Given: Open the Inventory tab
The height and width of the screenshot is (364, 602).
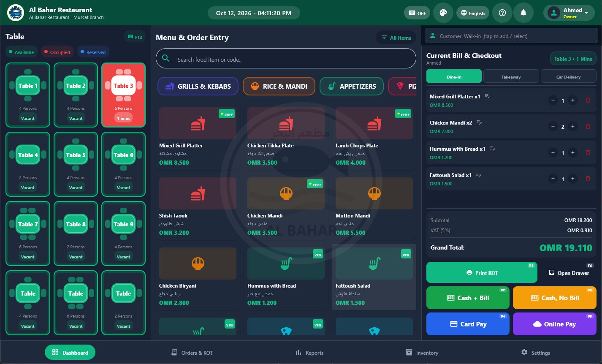Looking at the screenshot, I should tap(422, 353).
